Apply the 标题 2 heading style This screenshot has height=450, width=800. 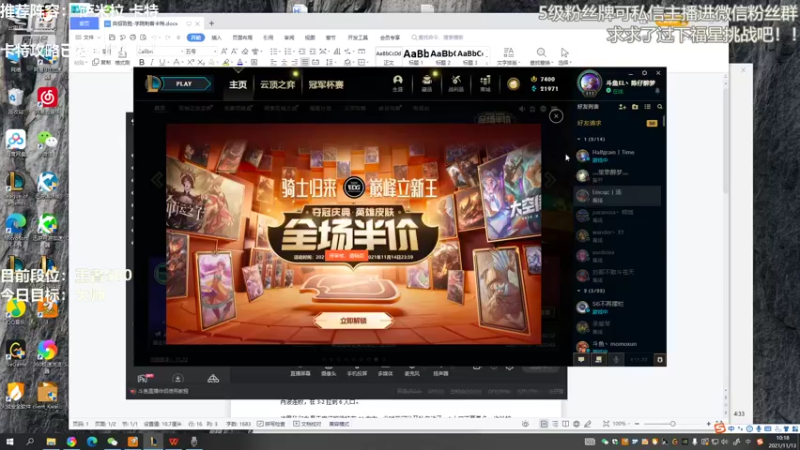[443, 56]
